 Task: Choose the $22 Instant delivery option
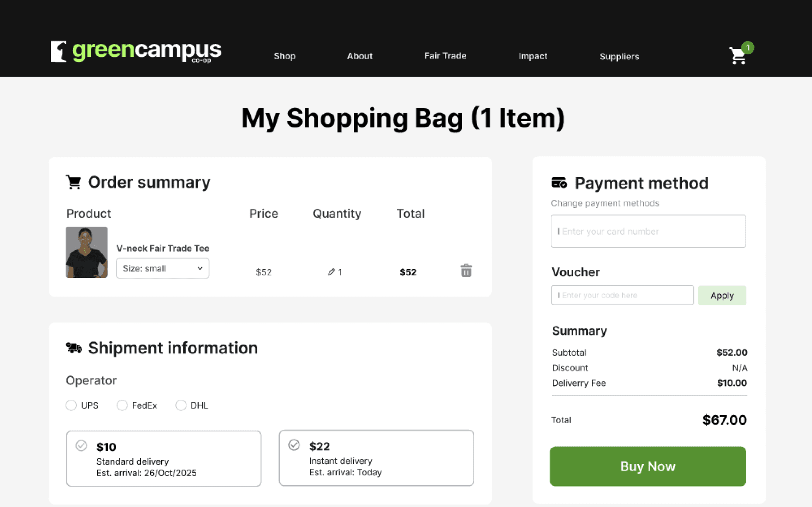pyautogui.click(x=376, y=458)
